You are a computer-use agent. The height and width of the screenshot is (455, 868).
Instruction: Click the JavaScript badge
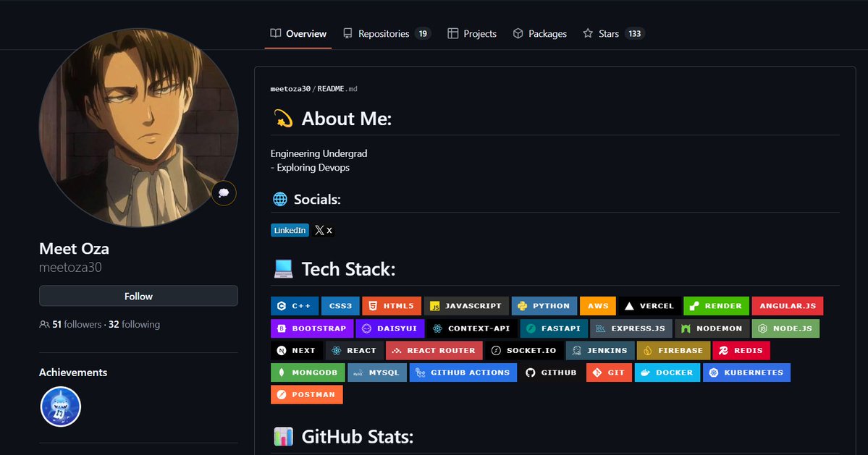[466, 306]
